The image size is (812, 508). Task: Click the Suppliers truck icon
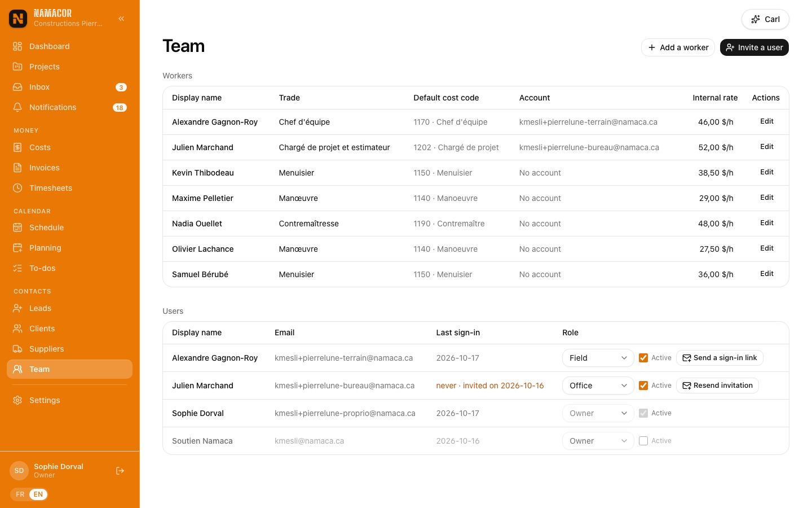(x=17, y=349)
